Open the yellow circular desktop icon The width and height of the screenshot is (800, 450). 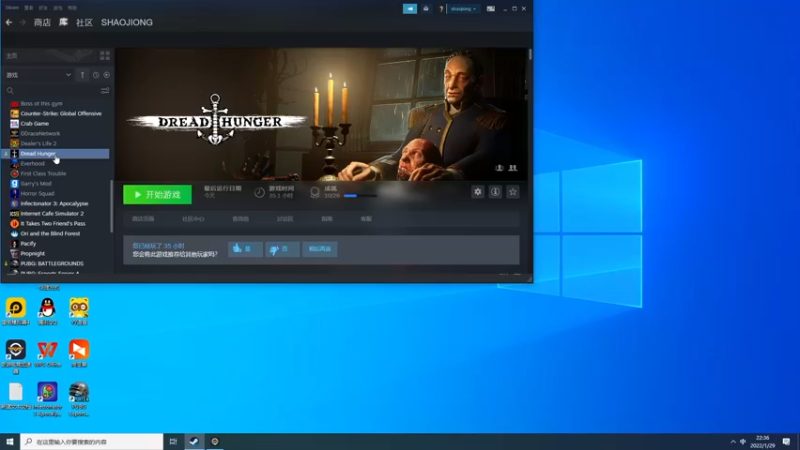tap(16, 311)
